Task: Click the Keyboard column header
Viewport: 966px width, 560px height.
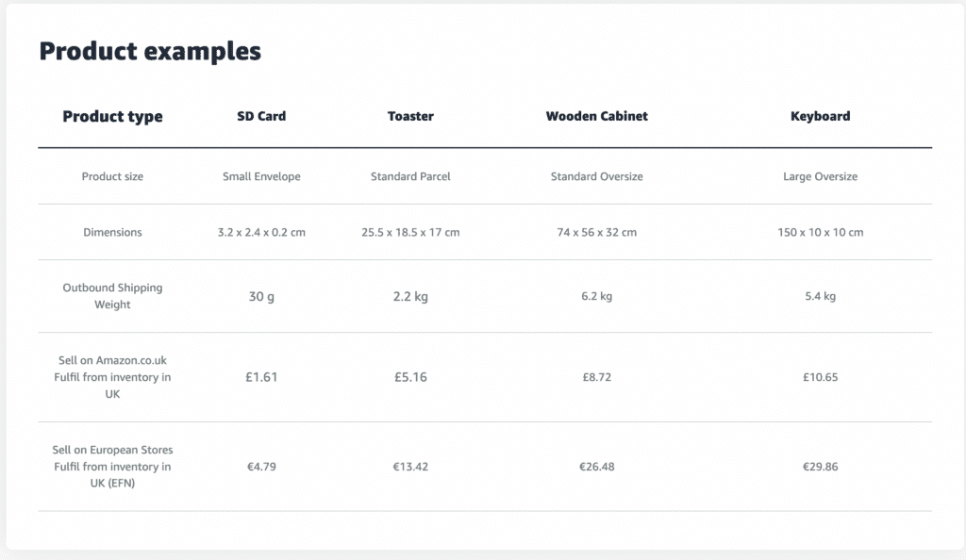Action: pos(820,117)
